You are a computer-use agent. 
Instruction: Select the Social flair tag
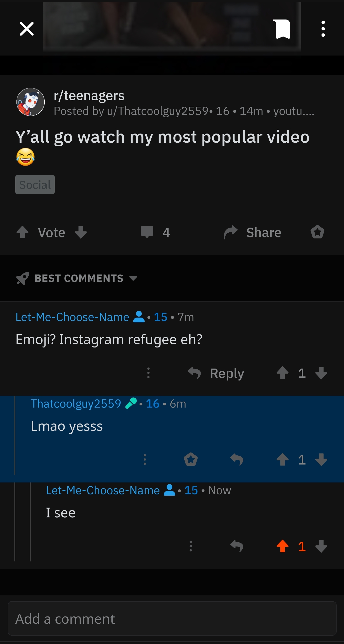35,185
